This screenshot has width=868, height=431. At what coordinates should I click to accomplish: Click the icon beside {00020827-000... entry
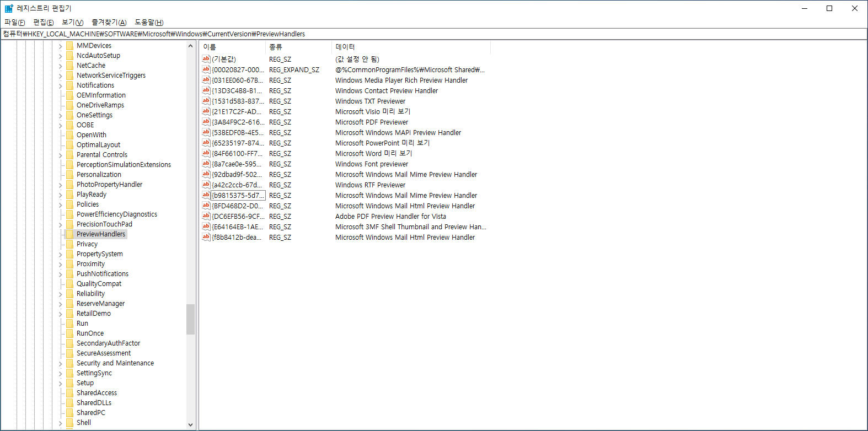pos(206,69)
